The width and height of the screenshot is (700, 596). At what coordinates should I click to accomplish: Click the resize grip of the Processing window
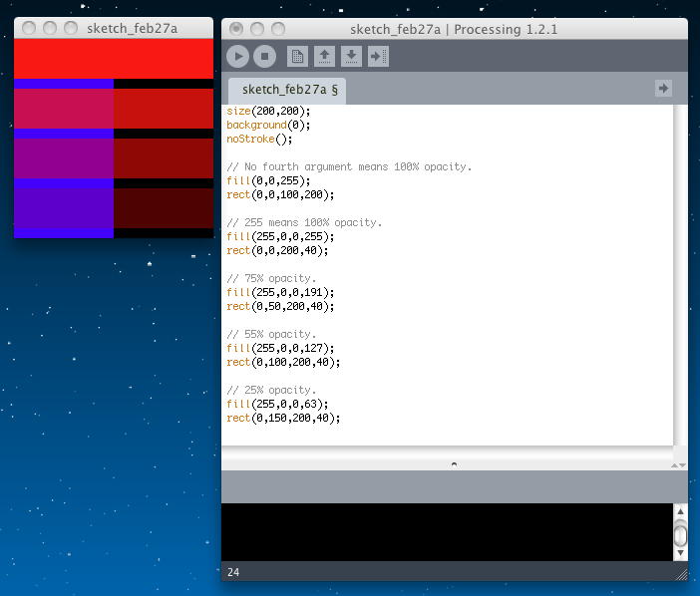681,574
